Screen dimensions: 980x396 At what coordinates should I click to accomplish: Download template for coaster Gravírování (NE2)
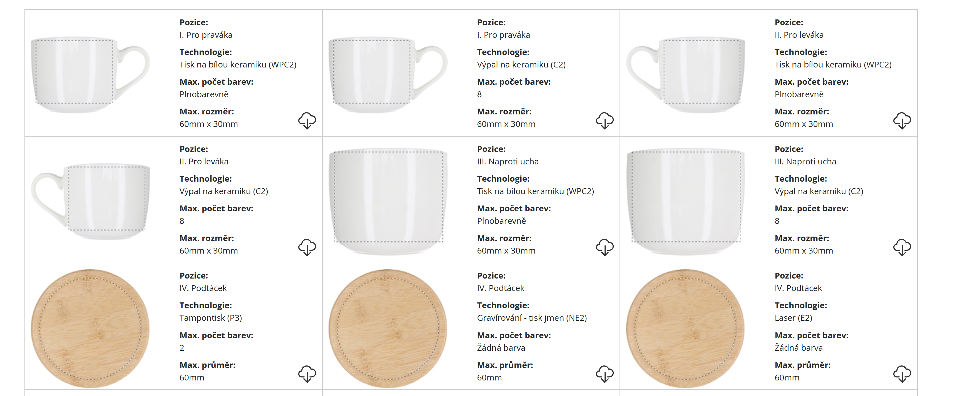pos(604,374)
